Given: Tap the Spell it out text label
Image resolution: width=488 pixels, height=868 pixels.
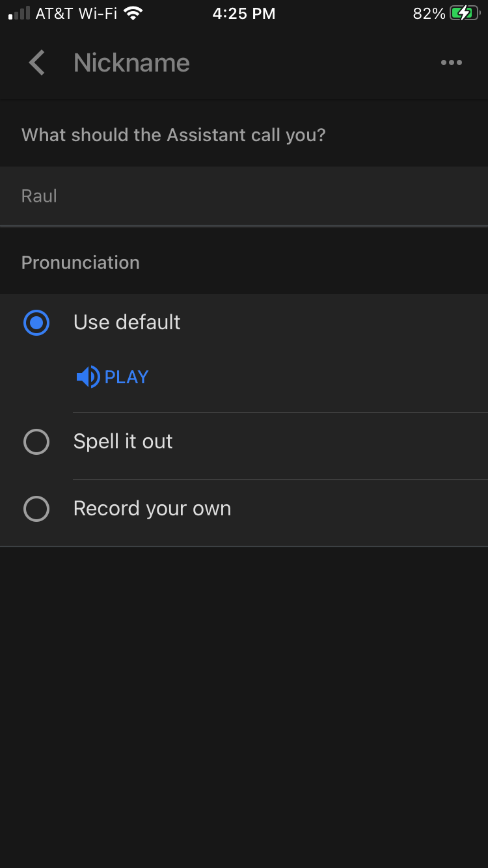Looking at the screenshot, I should 123,442.
